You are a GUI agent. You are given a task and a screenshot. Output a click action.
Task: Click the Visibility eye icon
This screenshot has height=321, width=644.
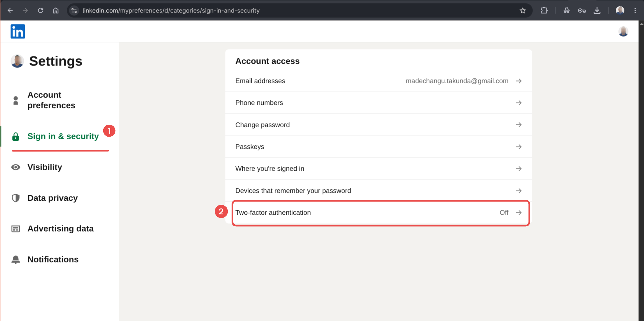(16, 167)
